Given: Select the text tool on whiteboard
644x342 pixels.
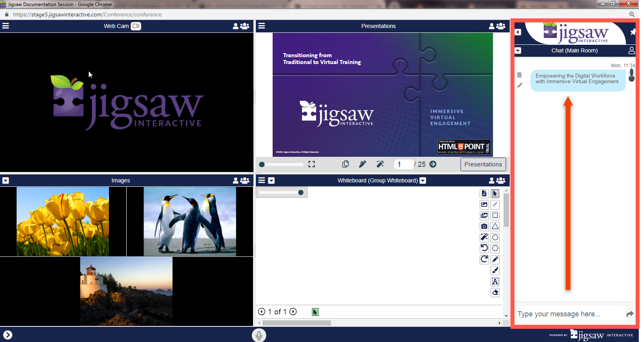Looking at the screenshot, I should [495, 282].
